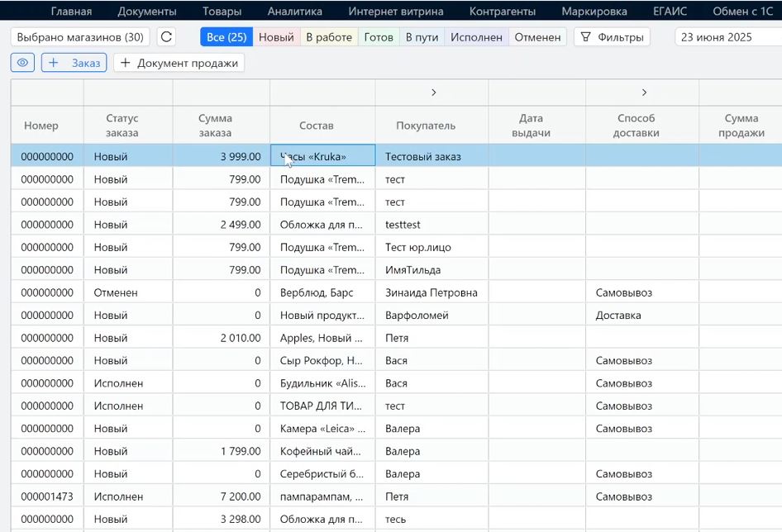The height and width of the screenshot is (532, 782).
Task: Toggle the eye visibility button
Action: 22,63
